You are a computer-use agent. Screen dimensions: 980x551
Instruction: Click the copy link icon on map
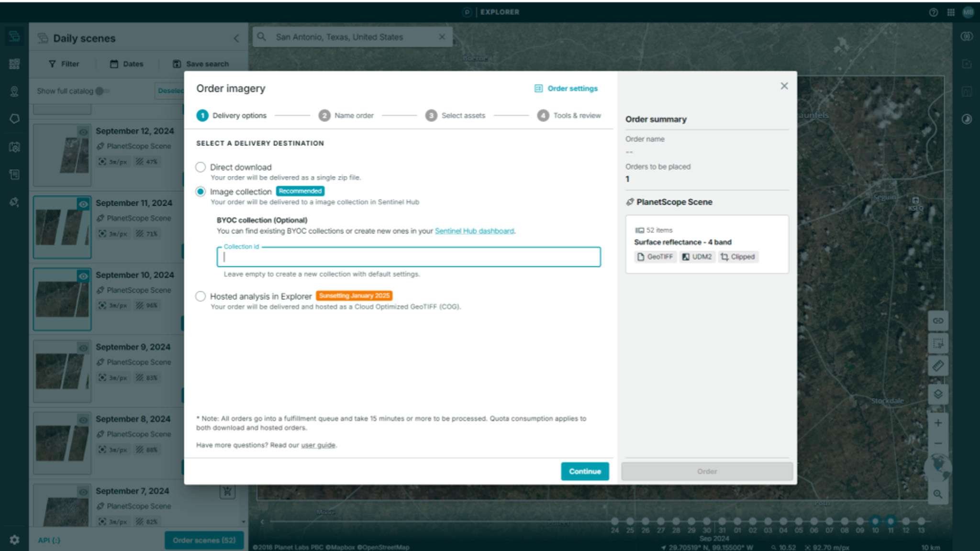click(x=938, y=320)
